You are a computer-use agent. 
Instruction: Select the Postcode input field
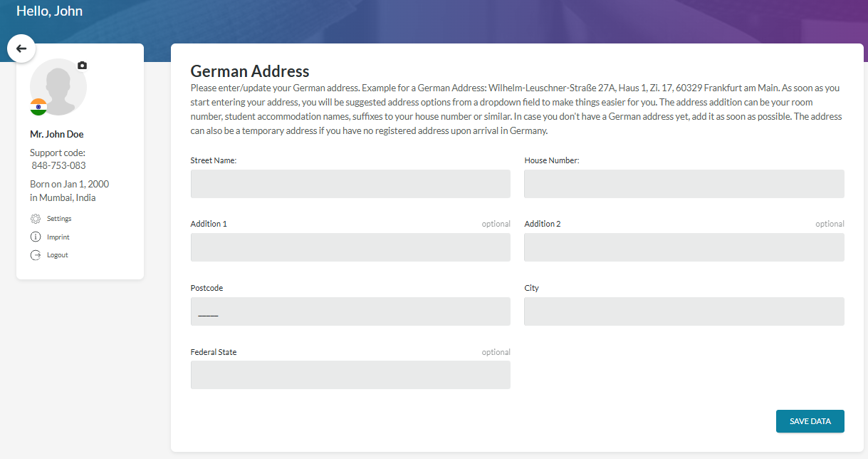[350, 311]
